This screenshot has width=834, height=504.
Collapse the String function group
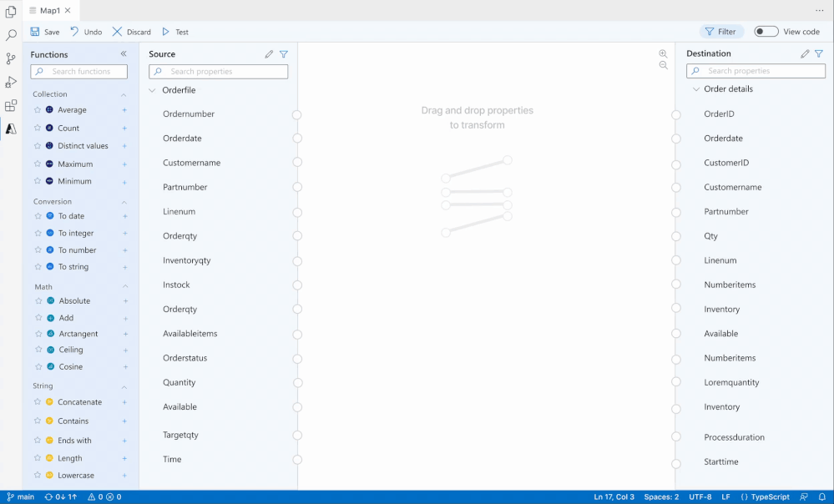pos(124,386)
